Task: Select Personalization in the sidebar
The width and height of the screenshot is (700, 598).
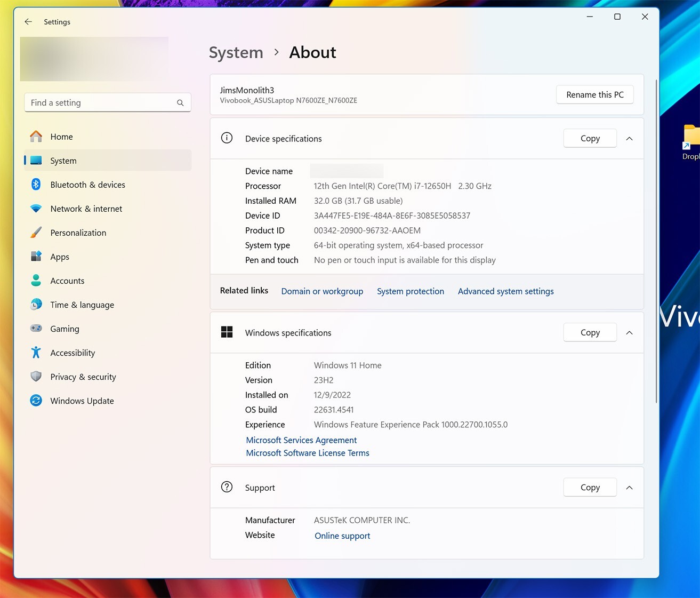Action: tap(108, 233)
